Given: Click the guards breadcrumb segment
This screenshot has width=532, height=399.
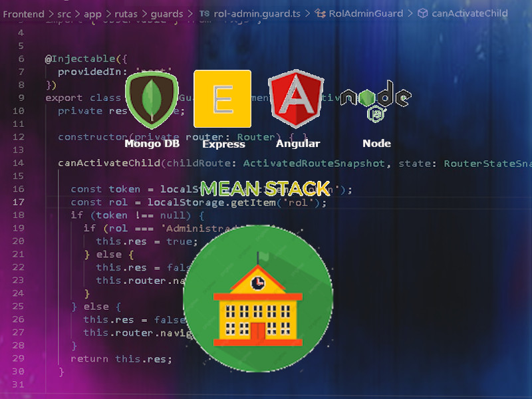Looking at the screenshot, I should tap(167, 14).
